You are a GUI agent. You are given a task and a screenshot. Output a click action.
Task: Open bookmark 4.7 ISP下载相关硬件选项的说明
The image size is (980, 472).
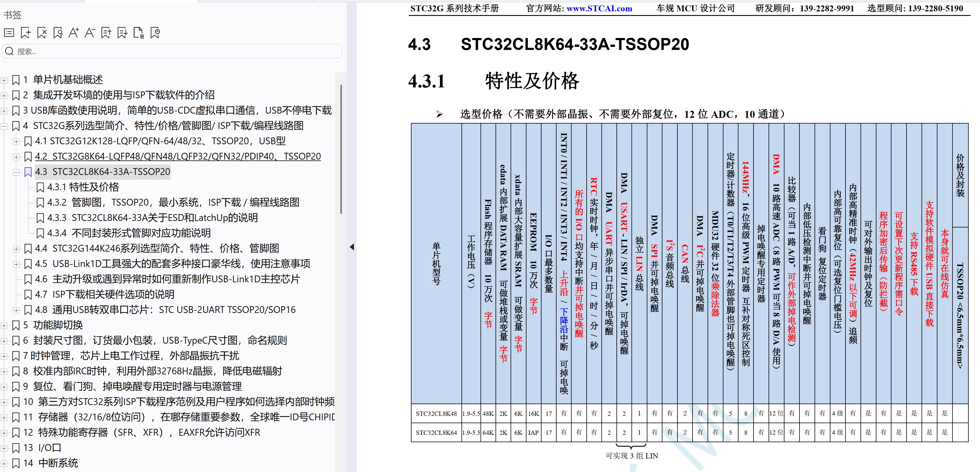(105, 294)
